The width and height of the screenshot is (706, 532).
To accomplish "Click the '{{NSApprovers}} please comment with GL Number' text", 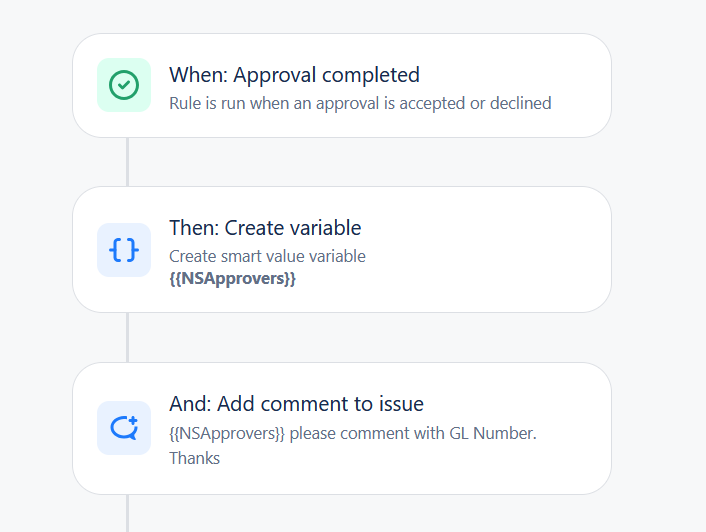I will (353, 433).
